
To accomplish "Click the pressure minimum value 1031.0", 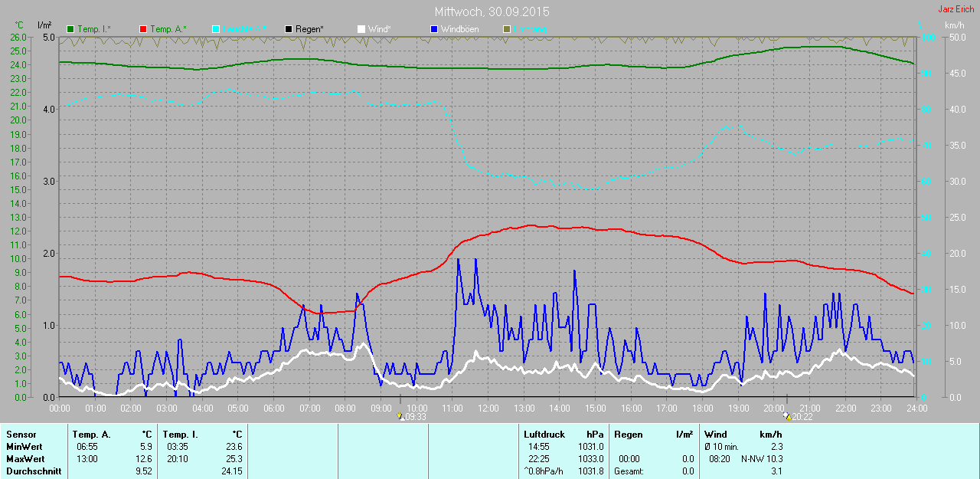I will [x=591, y=447].
